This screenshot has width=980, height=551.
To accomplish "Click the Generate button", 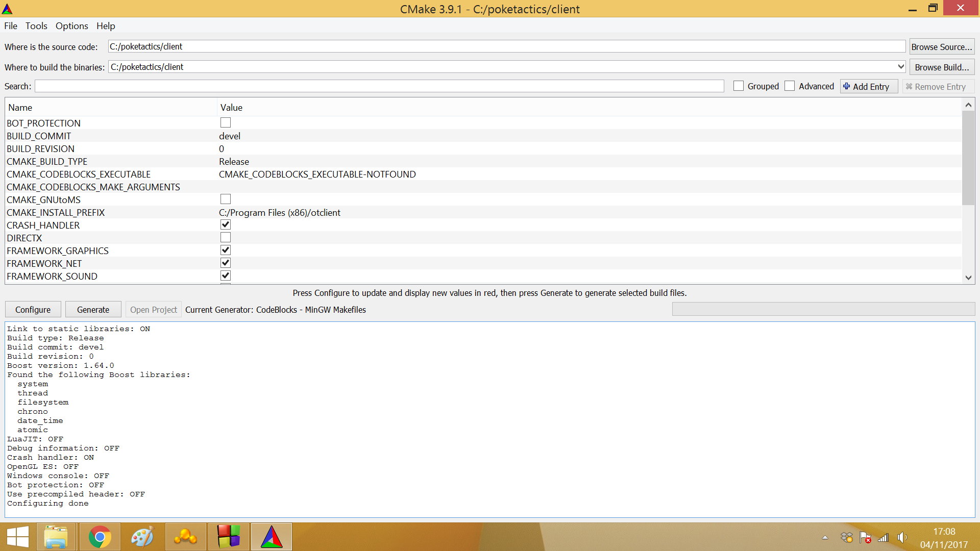I will (93, 310).
